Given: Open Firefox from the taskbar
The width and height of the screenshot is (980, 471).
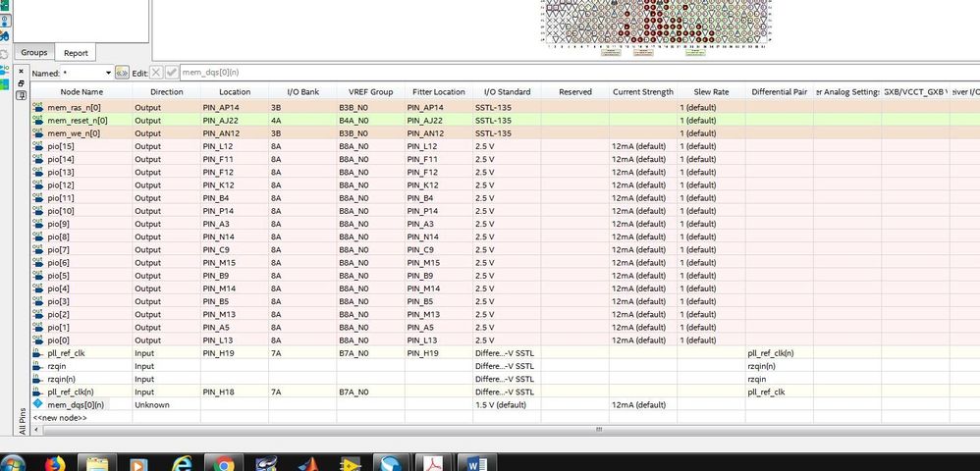Looking at the screenshot, I should tap(55, 463).
